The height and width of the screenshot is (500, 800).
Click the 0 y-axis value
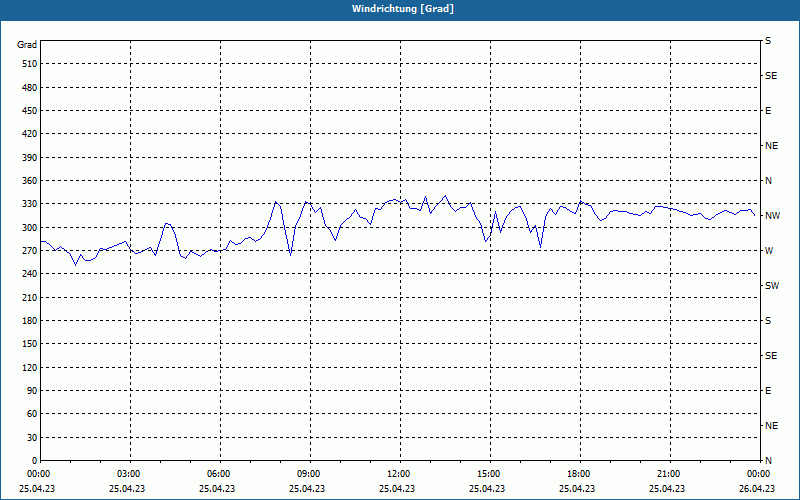pos(35,461)
